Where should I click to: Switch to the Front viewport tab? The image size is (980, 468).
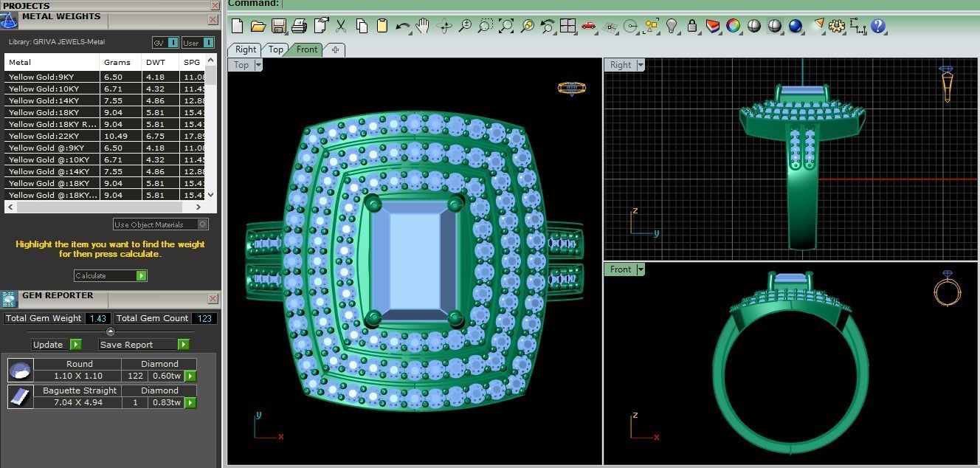coord(307,49)
